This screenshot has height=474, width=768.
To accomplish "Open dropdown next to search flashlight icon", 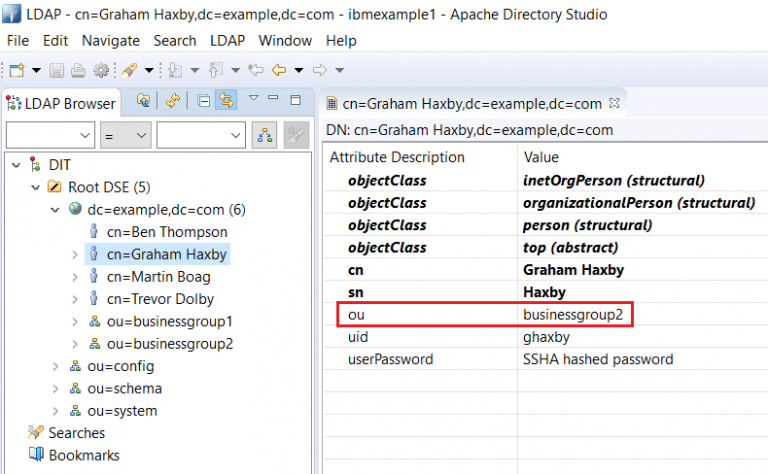I will coord(149,71).
